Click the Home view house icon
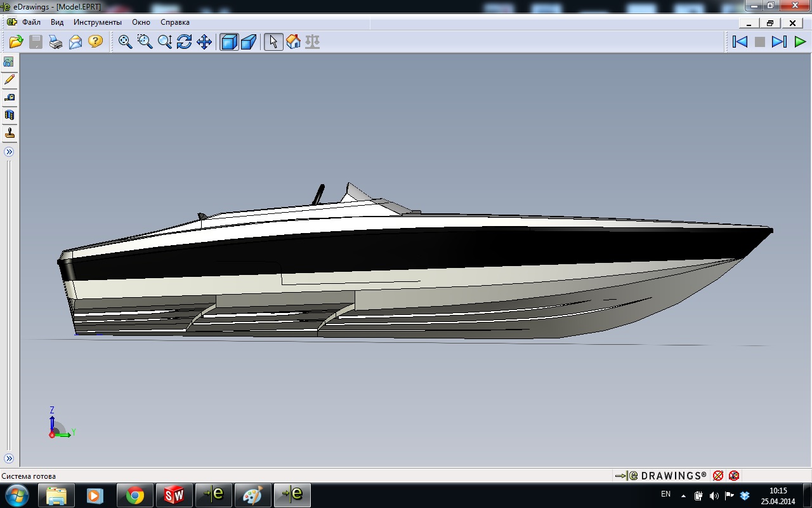 (x=293, y=42)
